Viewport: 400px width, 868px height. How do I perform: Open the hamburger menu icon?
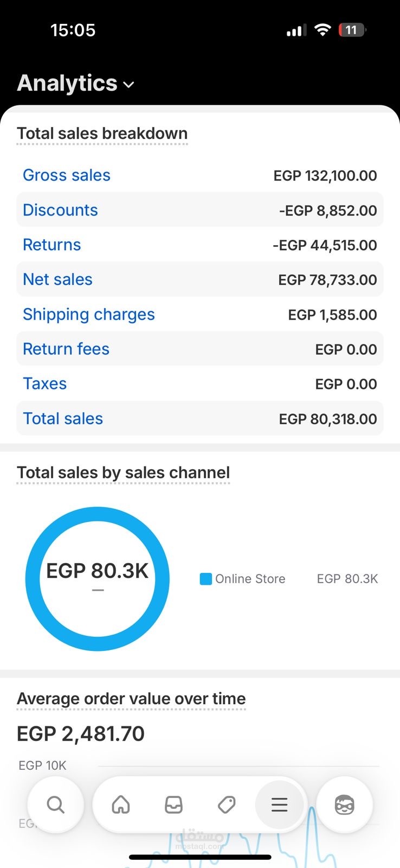point(280,805)
